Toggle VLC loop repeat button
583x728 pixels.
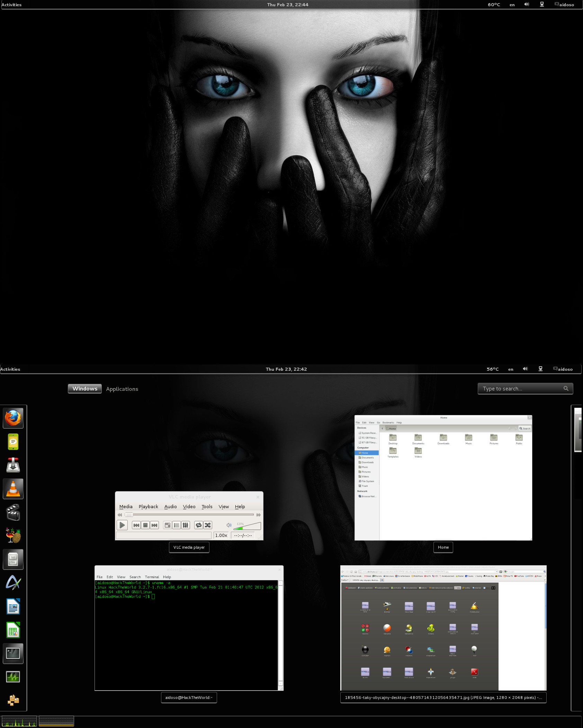(199, 525)
